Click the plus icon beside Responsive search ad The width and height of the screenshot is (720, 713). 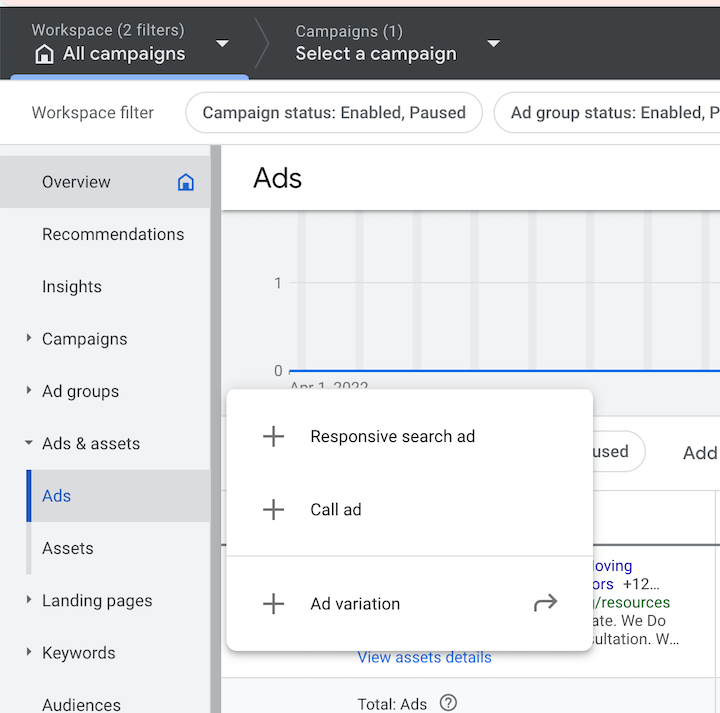(273, 437)
